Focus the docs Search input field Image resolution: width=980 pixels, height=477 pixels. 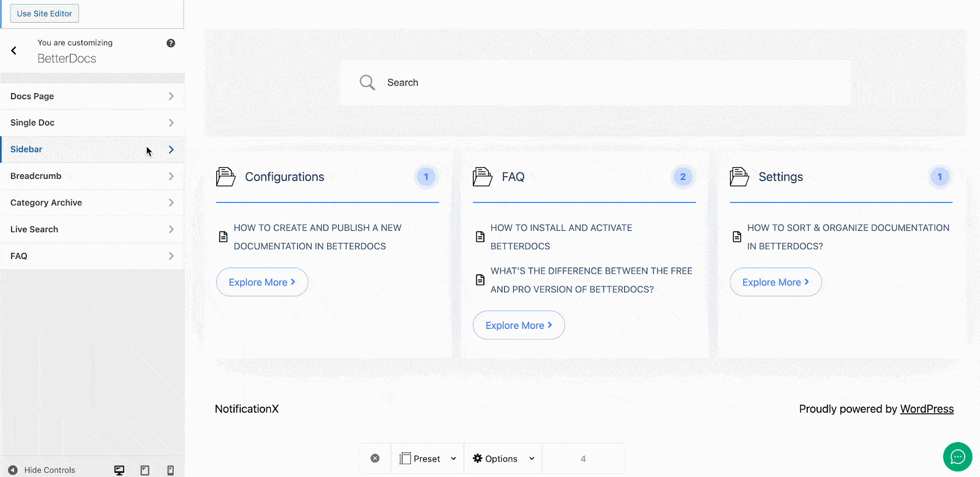[595, 83]
